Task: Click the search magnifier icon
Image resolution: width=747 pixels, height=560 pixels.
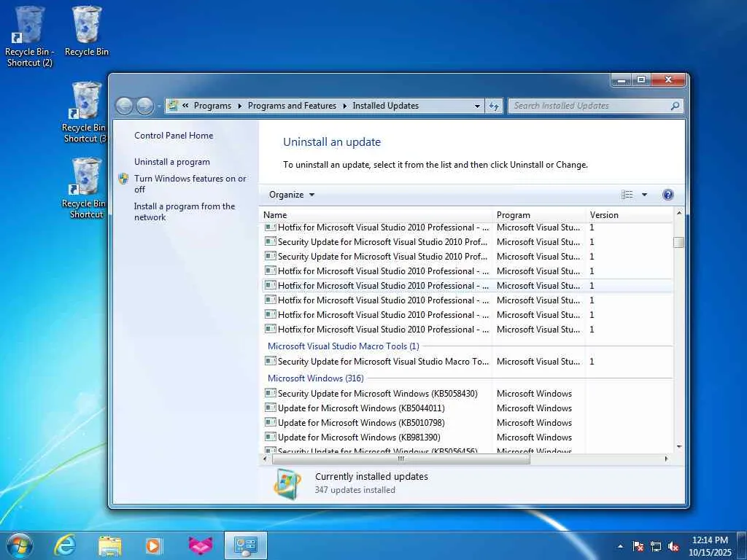Action: pos(675,106)
